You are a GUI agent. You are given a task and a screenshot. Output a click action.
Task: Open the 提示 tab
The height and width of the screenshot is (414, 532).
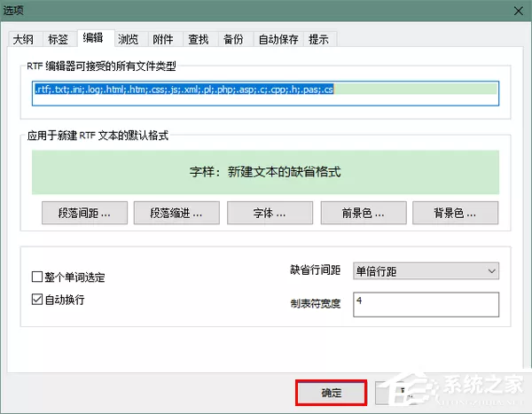(319, 39)
